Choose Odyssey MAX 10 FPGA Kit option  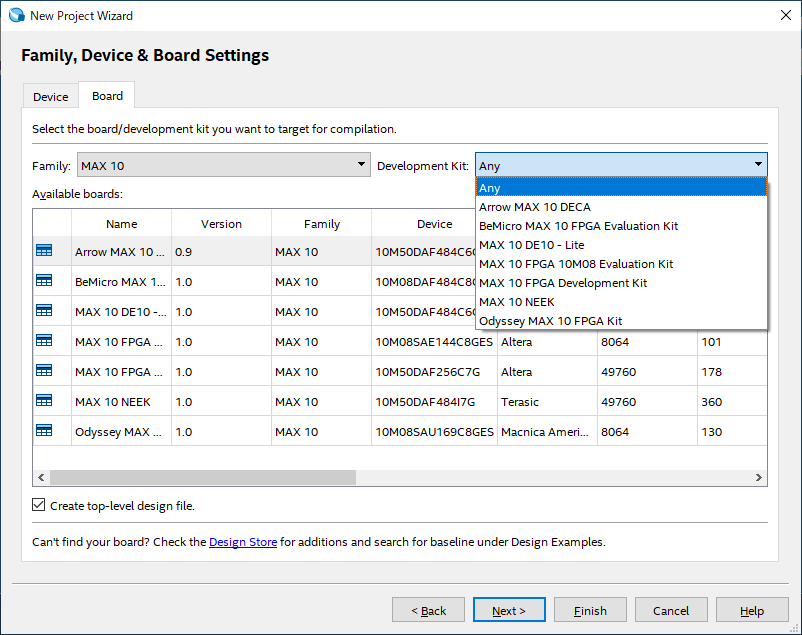point(621,320)
